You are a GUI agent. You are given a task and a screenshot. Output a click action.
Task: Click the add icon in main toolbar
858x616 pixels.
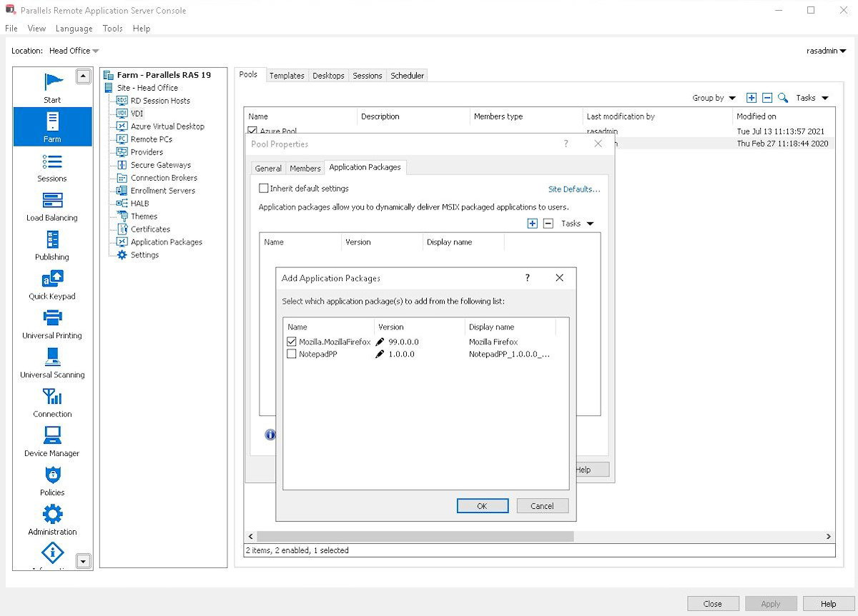point(751,98)
